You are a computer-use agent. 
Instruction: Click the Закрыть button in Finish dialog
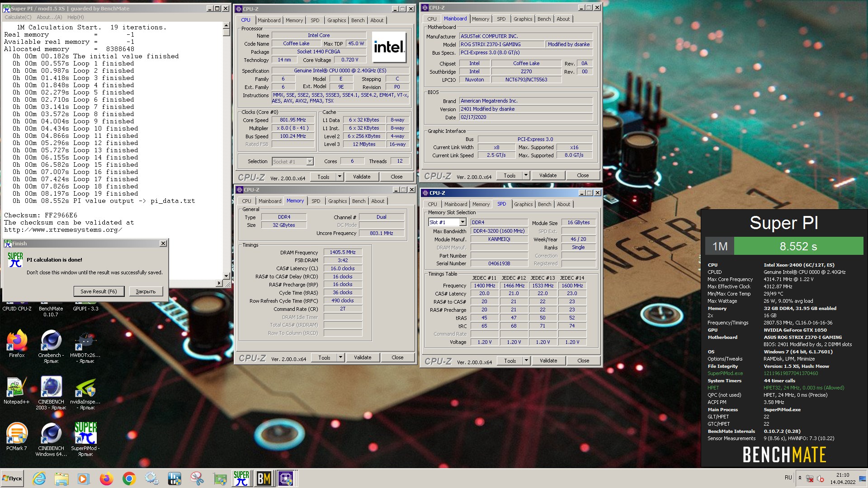146,291
